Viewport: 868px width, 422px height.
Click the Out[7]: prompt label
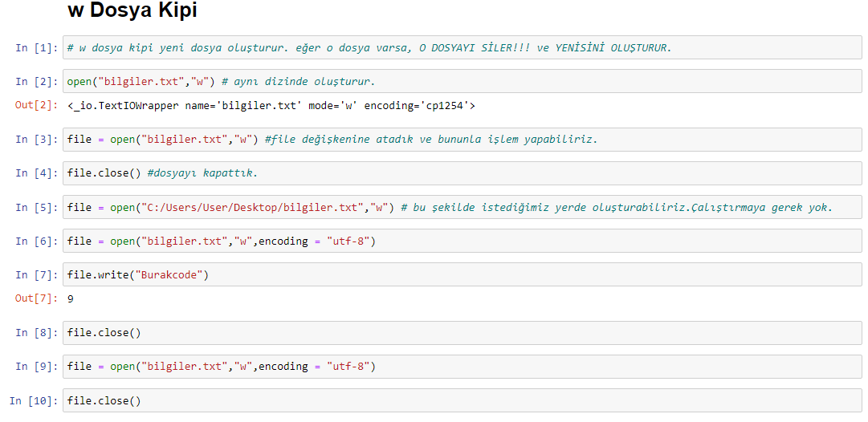[x=37, y=298]
